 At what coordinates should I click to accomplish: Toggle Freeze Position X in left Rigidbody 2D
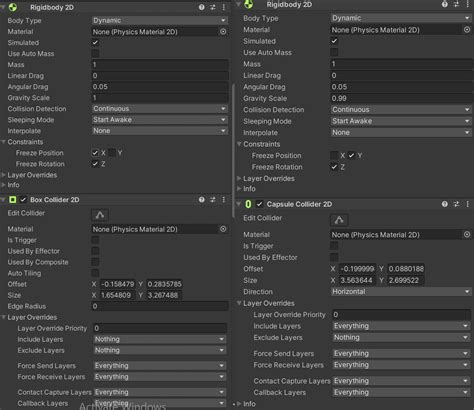tap(95, 153)
